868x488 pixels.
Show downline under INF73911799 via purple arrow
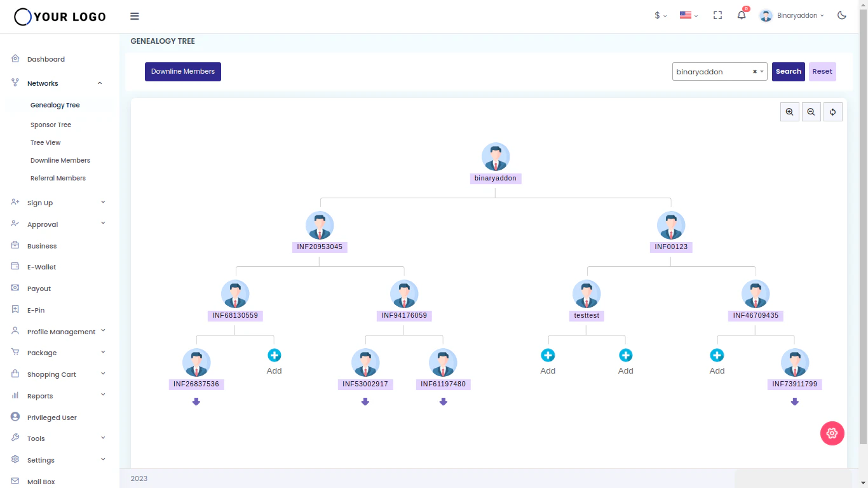795,402
